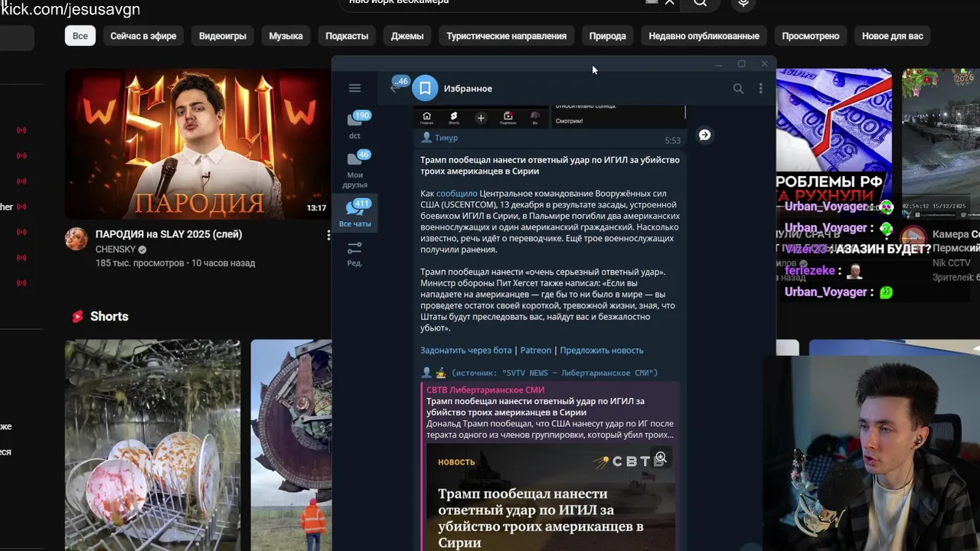The width and height of the screenshot is (980, 551).
Task: Select Туристические направления chip
Action: click(x=507, y=36)
